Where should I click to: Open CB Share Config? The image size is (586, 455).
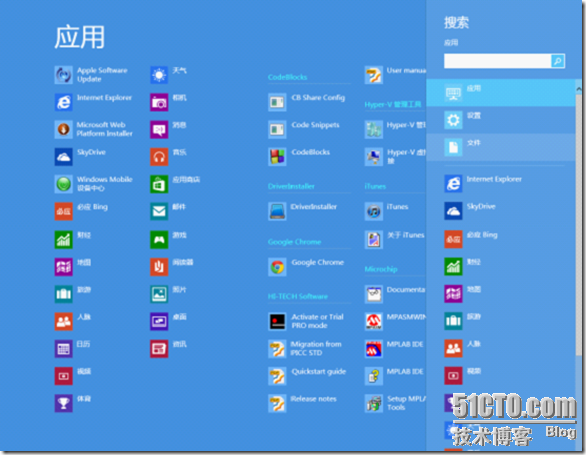[x=307, y=102]
